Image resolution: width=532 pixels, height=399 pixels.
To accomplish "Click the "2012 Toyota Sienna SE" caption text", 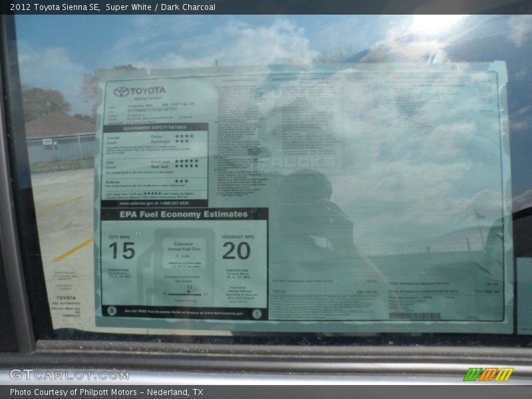I will pos(55,7).
